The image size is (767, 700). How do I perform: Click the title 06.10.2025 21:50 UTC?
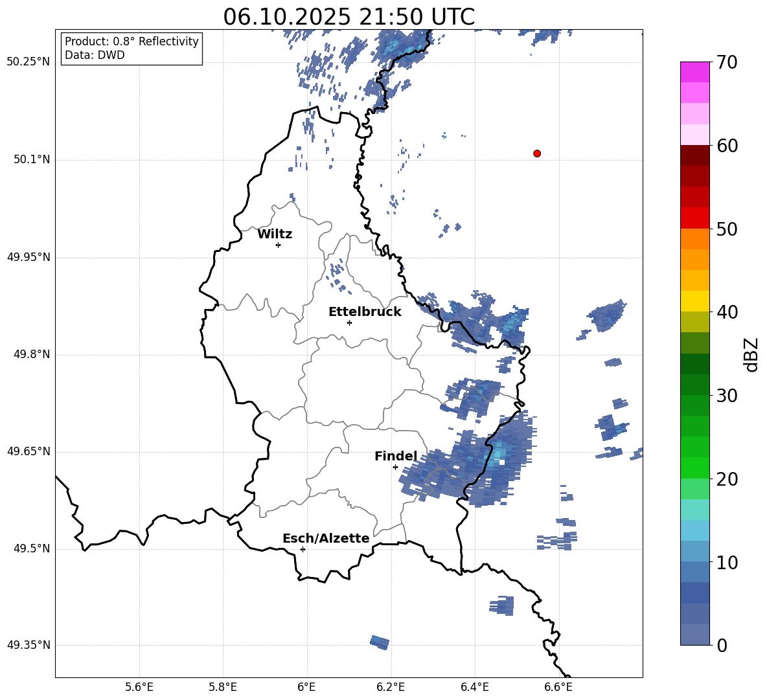tap(349, 17)
